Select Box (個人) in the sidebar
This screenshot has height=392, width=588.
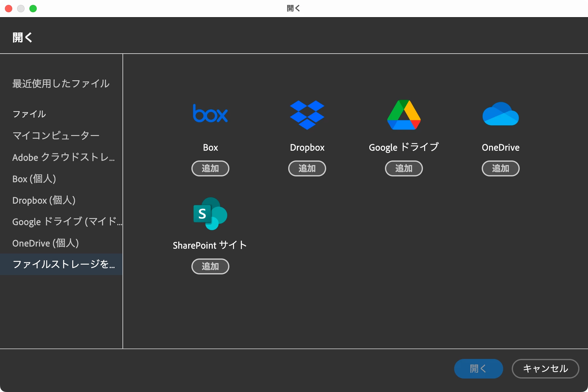click(34, 179)
